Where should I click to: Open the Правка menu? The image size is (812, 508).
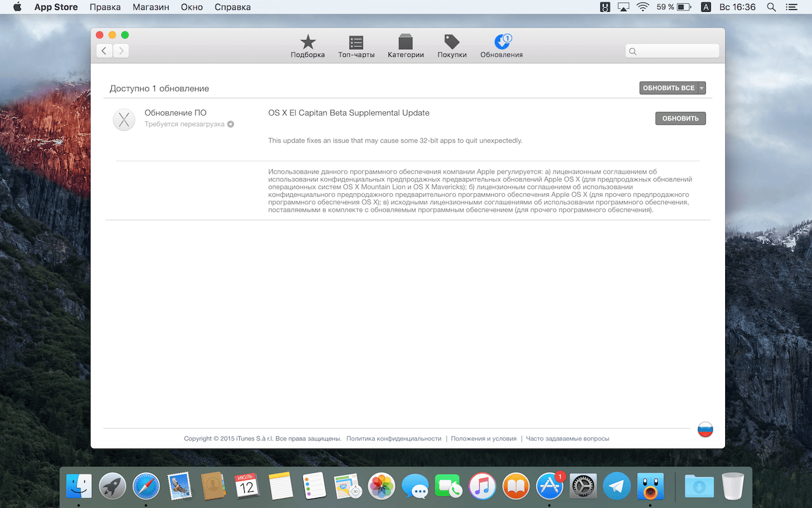[x=105, y=7]
